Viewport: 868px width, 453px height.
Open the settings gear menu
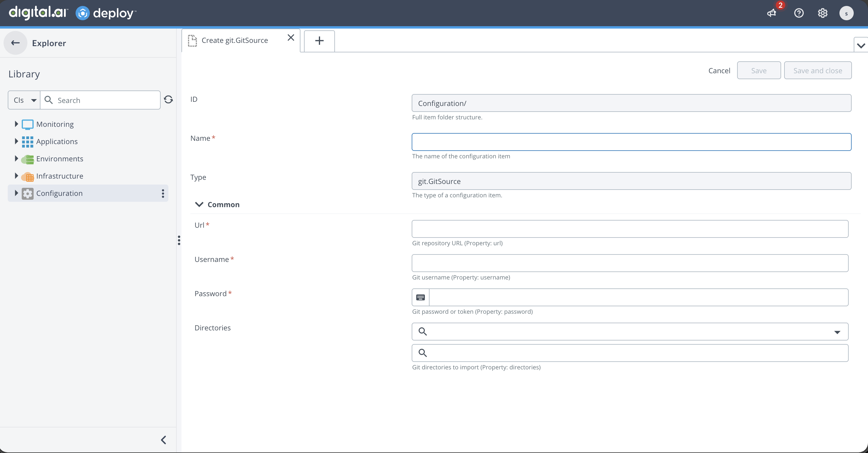[822, 13]
